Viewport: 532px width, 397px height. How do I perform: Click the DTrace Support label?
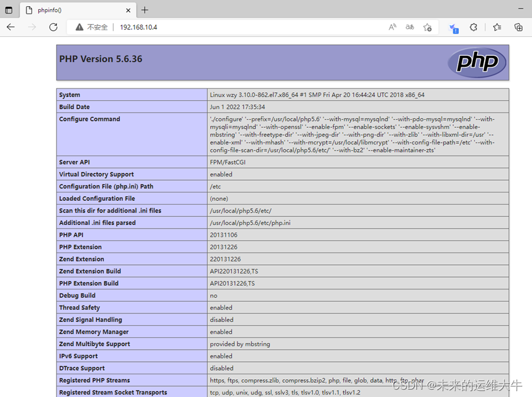coord(82,368)
